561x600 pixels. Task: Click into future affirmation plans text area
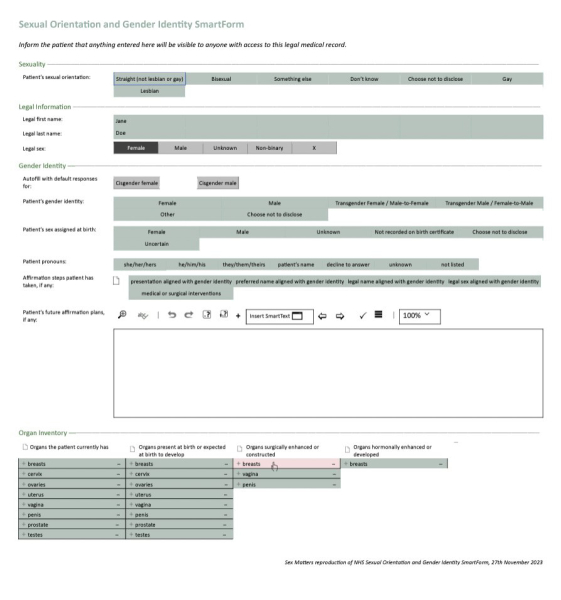[x=328, y=373]
